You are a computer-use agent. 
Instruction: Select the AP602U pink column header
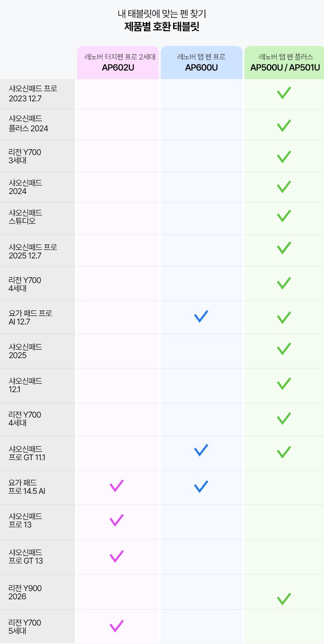[118, 62]
